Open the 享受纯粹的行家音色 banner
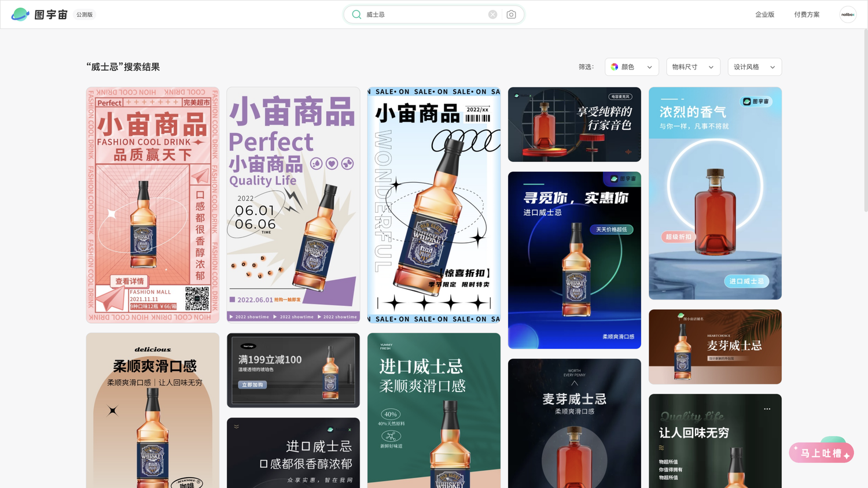The image size is (868, 488). [x=575, y=124]
